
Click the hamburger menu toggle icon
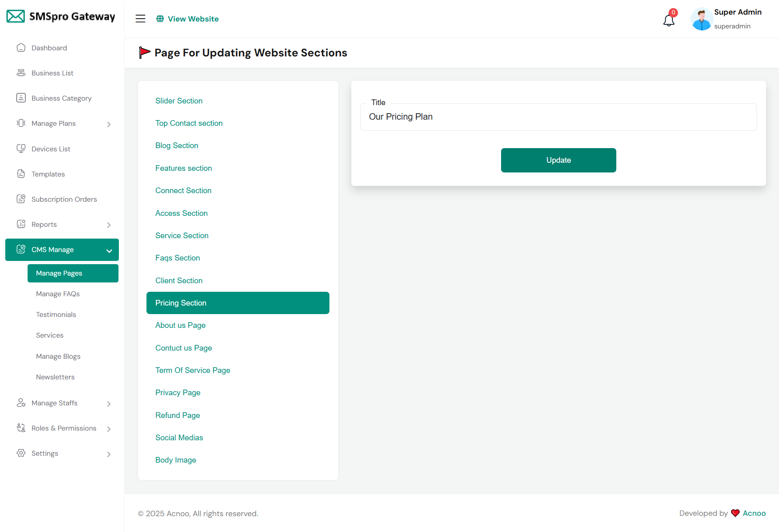pos(140,19)
